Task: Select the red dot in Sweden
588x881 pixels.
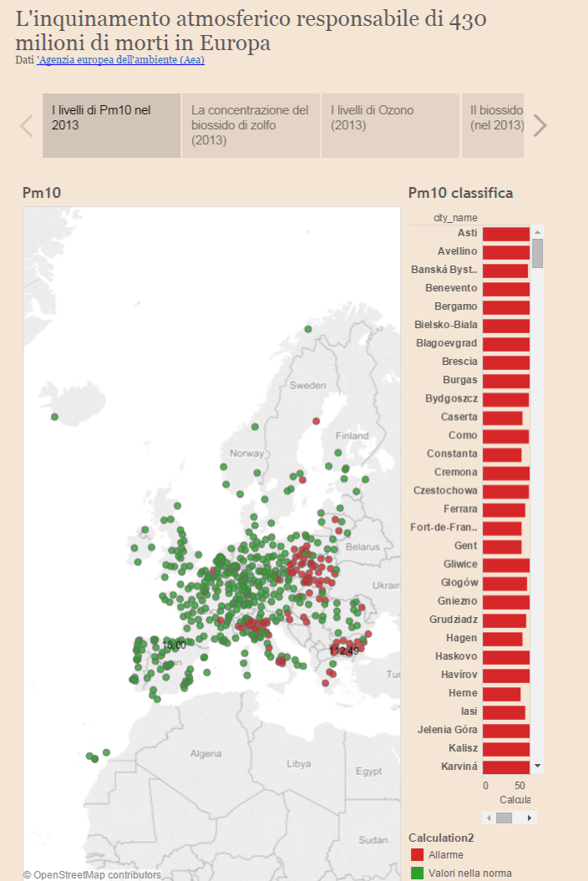Action: coord(316,421)
